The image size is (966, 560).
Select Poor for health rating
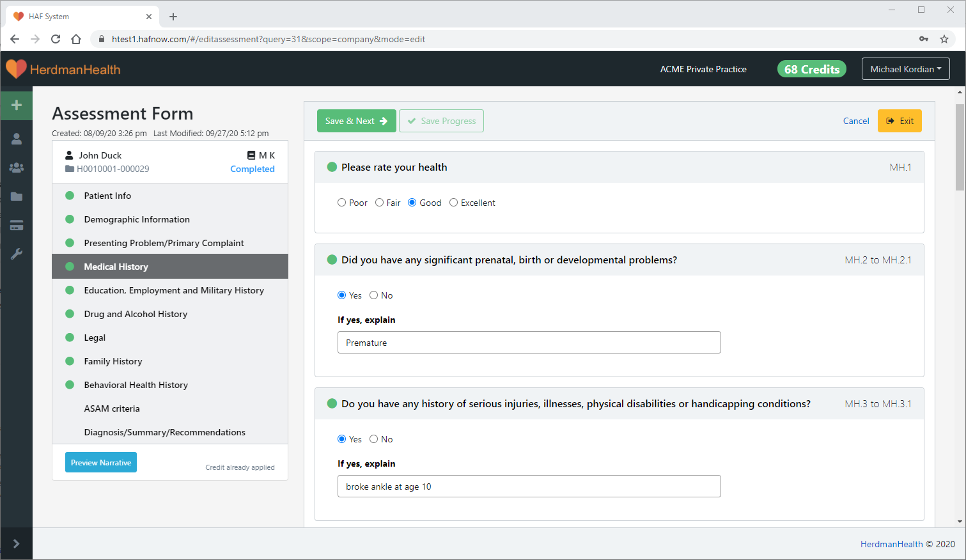tap(341, 203)
